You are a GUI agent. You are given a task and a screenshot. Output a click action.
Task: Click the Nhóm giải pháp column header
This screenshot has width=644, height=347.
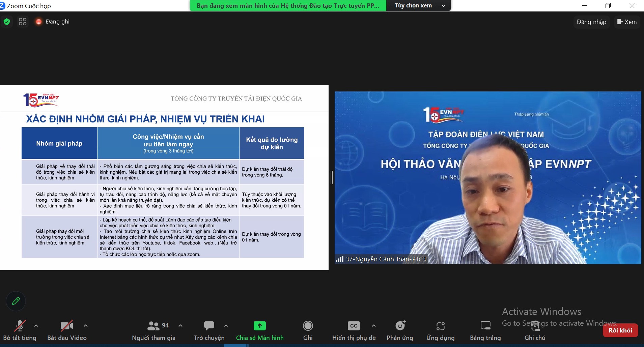pyautogui.click(x=59, y=143)
